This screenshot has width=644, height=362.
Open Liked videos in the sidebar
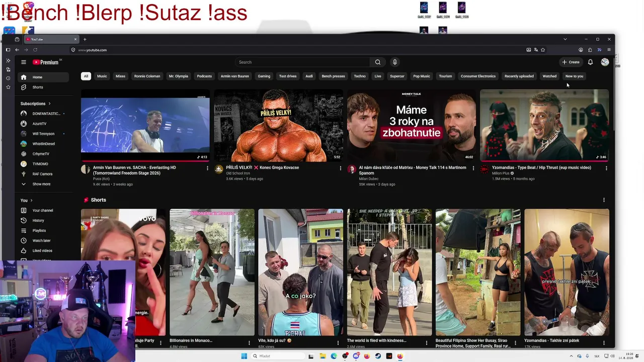pos(43,251)
